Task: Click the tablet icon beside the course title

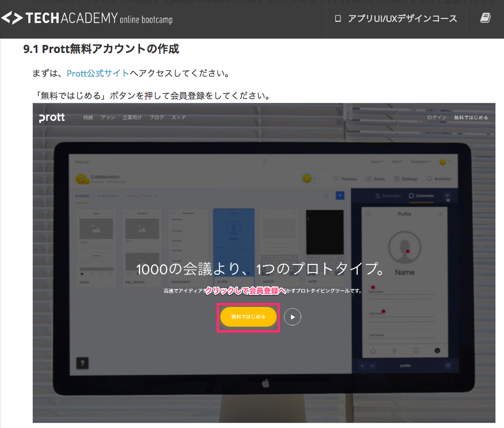Action: (x=338, y=18)
